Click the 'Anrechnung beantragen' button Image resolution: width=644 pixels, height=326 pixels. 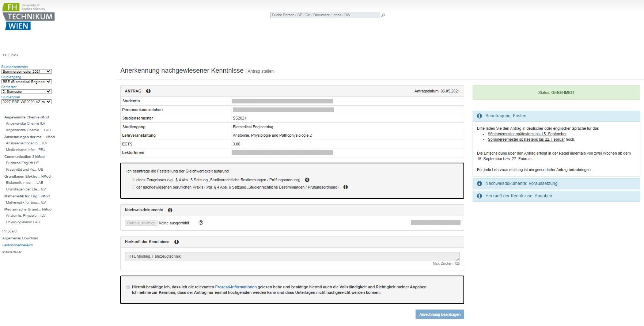click(439, 314)
